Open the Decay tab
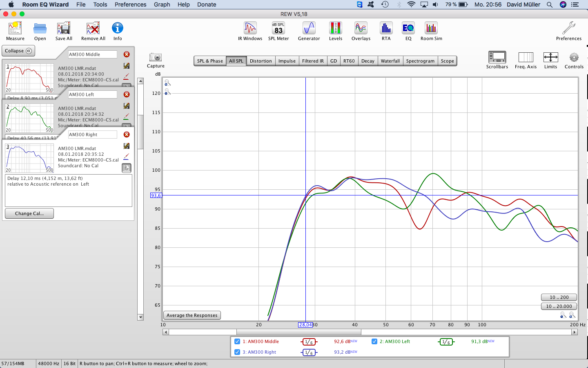This screenshot has height=368, width=588. (368, 61)
